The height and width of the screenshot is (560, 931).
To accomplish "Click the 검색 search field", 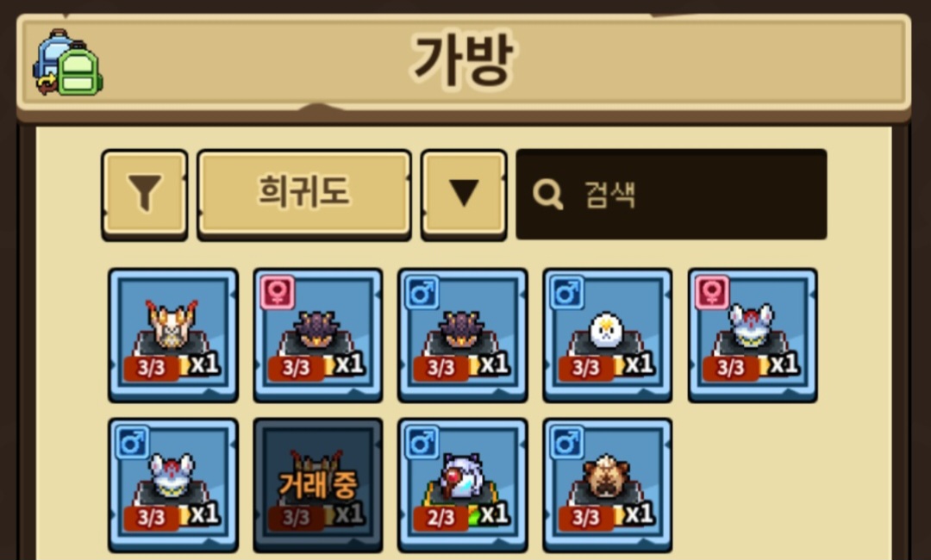I will point(671,195).
